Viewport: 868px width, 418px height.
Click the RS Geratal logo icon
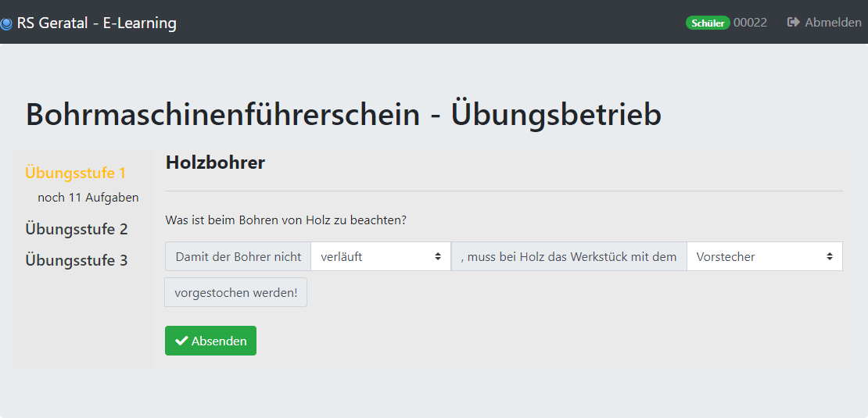5,23
